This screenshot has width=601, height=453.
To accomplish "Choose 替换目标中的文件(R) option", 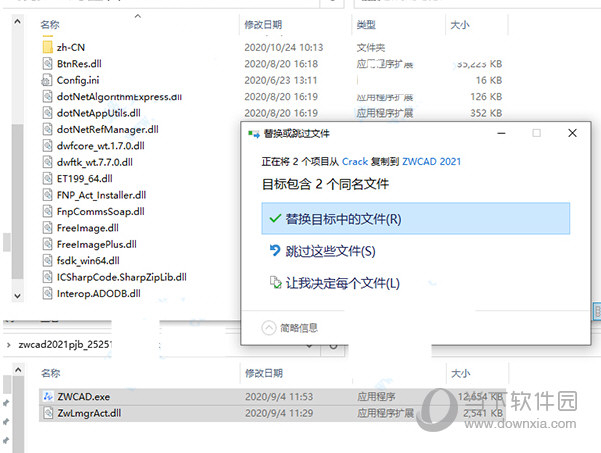I will click(x=415, y=219).
